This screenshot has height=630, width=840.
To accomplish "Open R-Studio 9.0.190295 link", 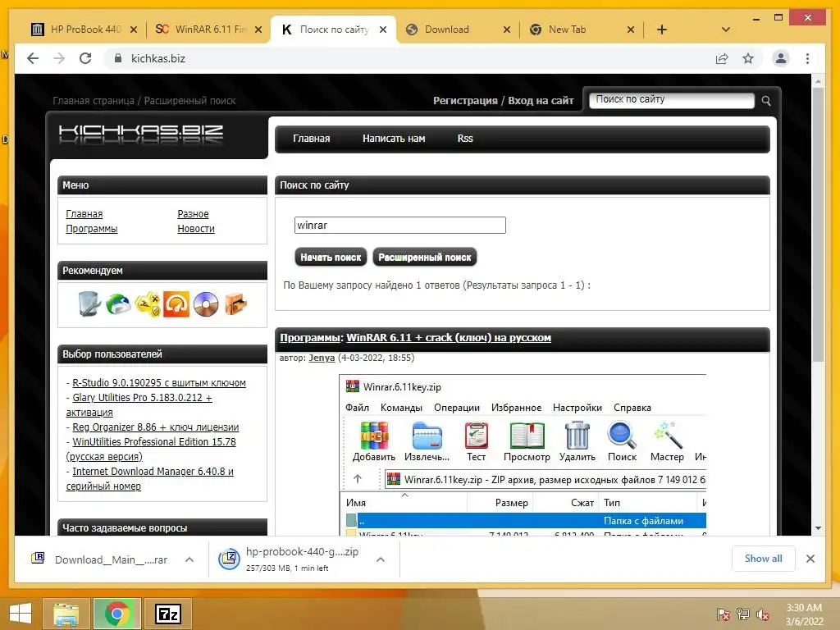I will [x=159, y=383].
